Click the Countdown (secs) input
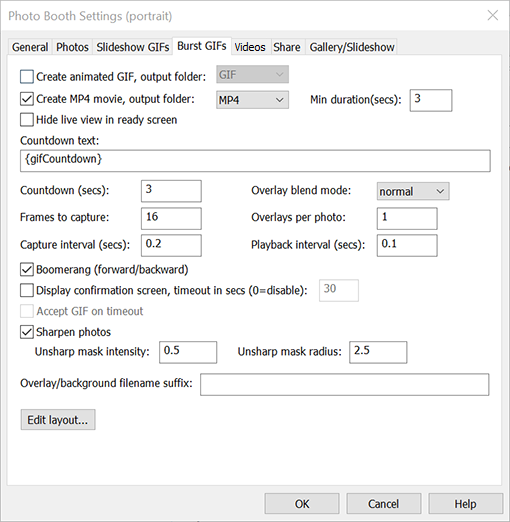Viewport: 510px width, 522px height. pyautogui.click(x=171, y=191)
